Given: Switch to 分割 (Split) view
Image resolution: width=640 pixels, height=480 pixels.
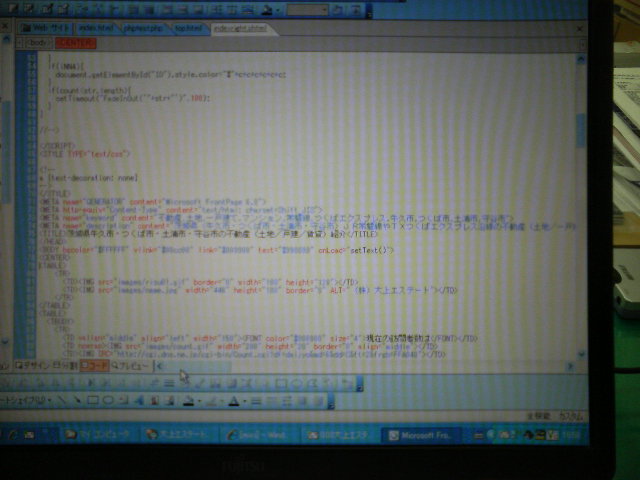Looking at the screenshot, I should [65, 366].
